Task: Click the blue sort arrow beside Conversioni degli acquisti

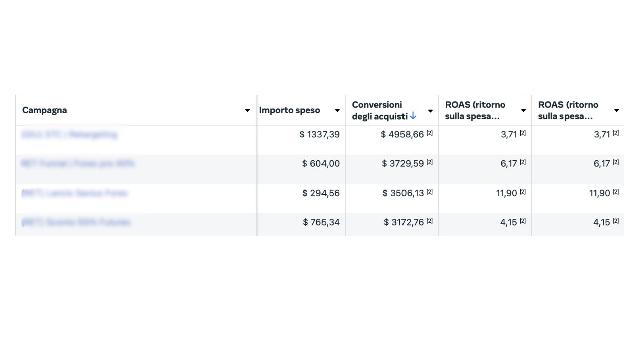Action: pyautogui.click(x=413, y=116)
